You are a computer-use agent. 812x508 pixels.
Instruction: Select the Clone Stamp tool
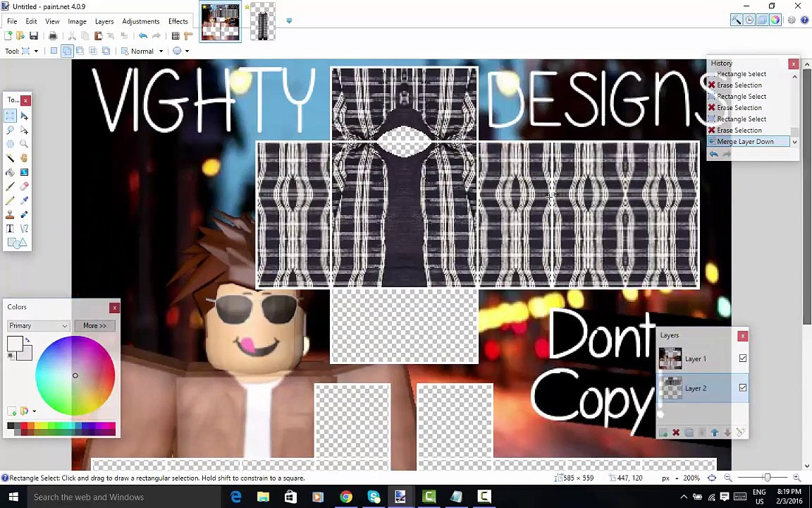(11, 214)
